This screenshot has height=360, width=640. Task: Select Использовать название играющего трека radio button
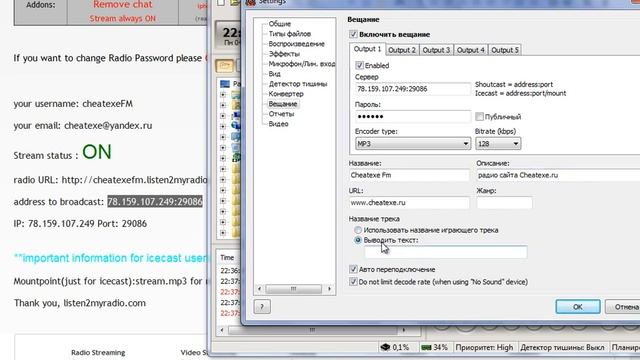[358, 230]
